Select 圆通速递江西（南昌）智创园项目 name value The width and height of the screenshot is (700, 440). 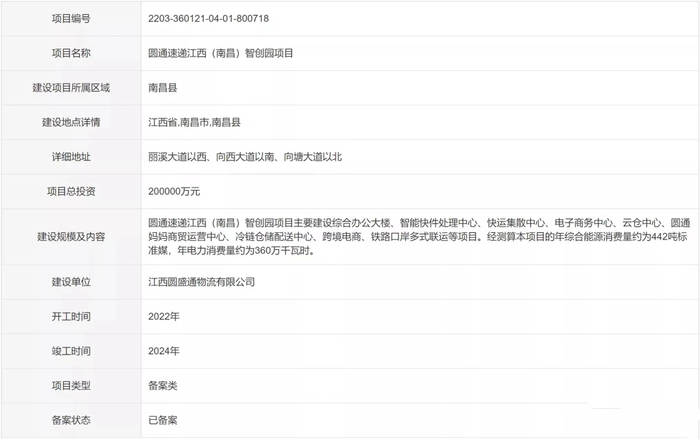221,53
